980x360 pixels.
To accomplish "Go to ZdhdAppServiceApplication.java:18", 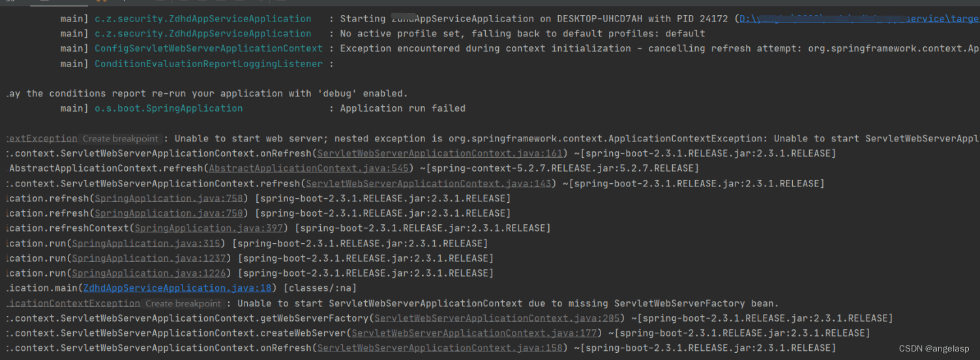I will coord(177,288).
